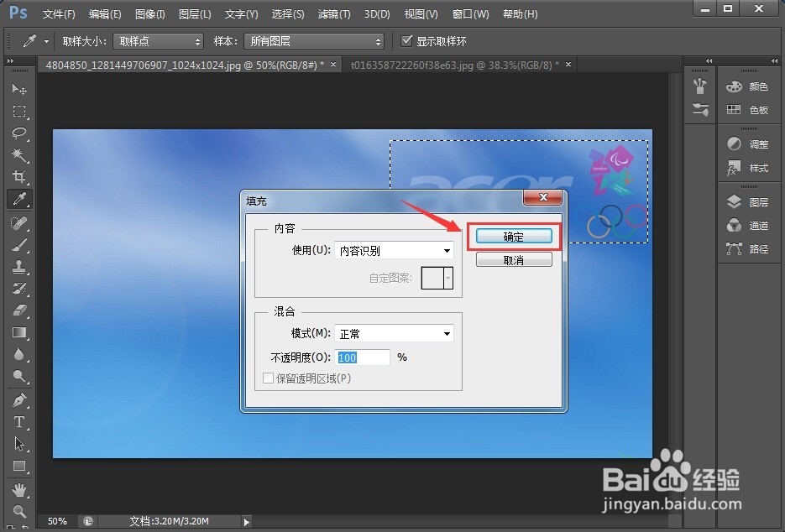Select the Lasso tool

pos(20,133)
